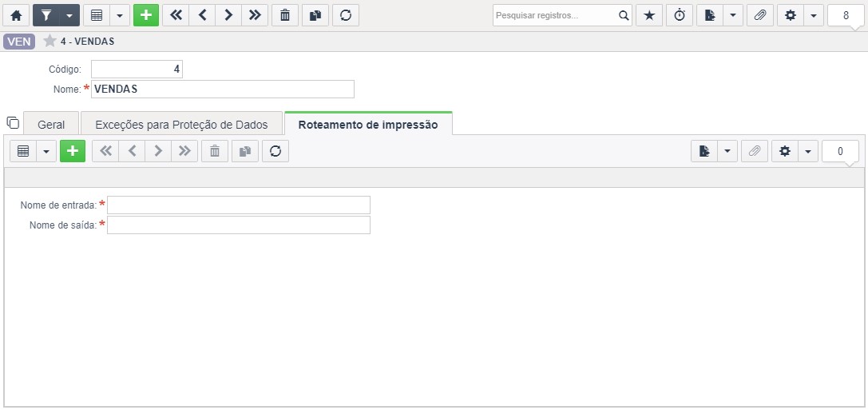The image size is (868, 410).
Task: Go to next record in top toolbar
Action: tap(228, 15)
